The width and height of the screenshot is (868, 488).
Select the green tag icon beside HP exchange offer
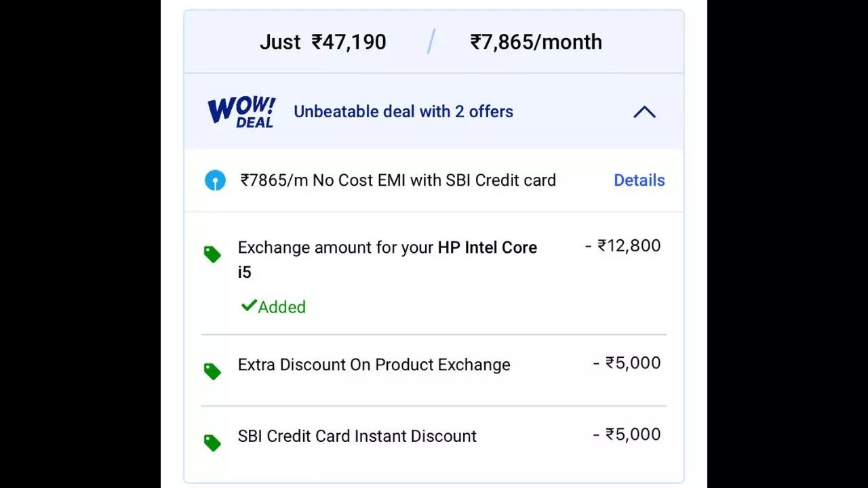click(212, 253)
